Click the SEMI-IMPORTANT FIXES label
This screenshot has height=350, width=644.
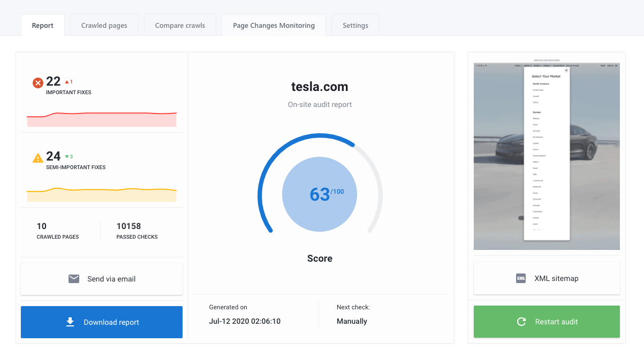tap(75, 168)
